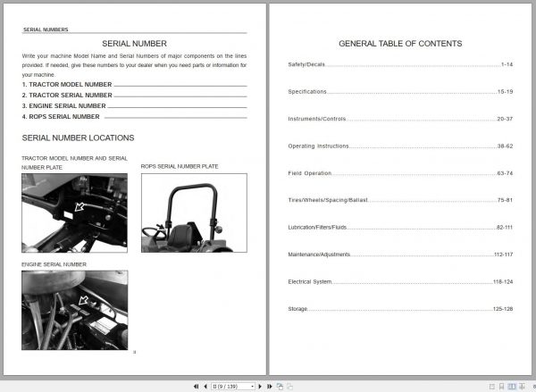The width and height of the screenshot is (536, 392).
Task: Click the 1. TRACTOR MODEL NUMBER line
Action: click(134, 85)
